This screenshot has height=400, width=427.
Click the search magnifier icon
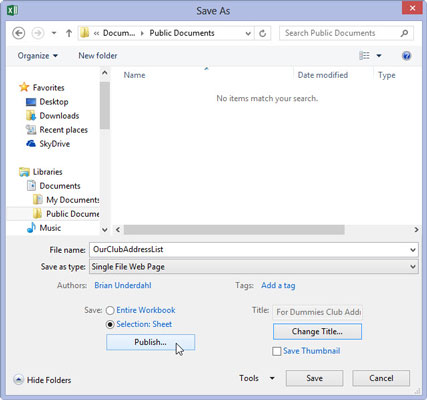point(404,33)
